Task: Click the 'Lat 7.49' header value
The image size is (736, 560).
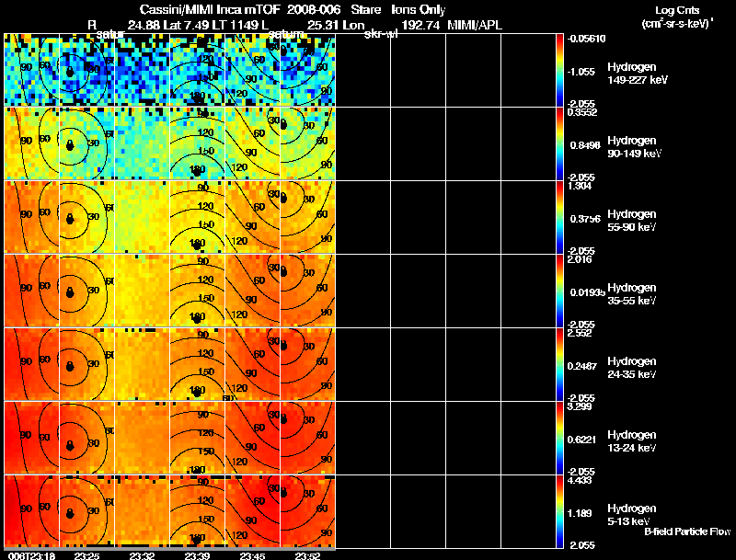Action: (186, 26)
